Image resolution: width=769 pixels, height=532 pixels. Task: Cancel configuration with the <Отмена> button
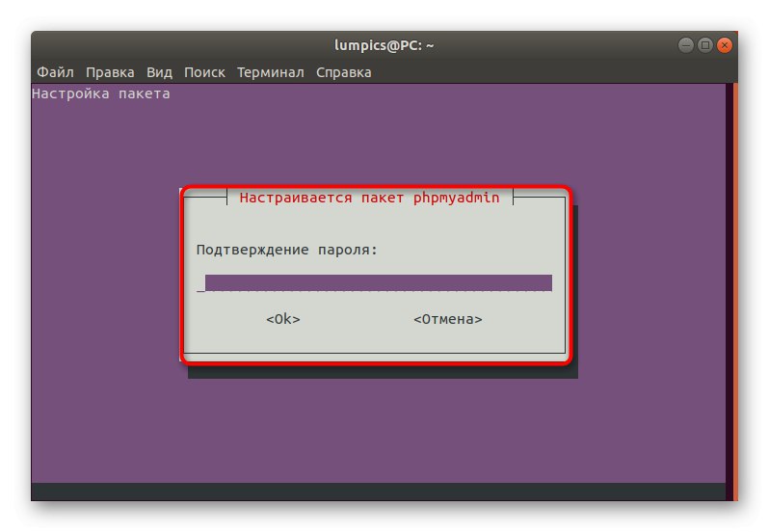tap(448, 319)
